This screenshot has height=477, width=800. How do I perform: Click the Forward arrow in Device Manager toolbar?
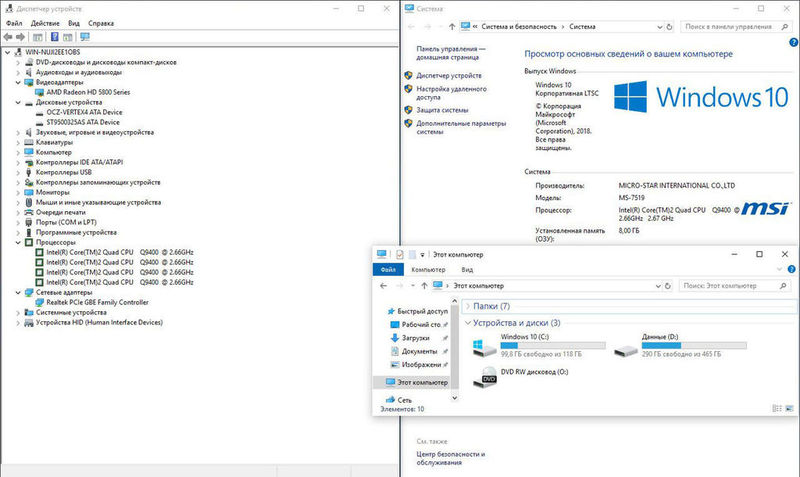coord(20,37)
